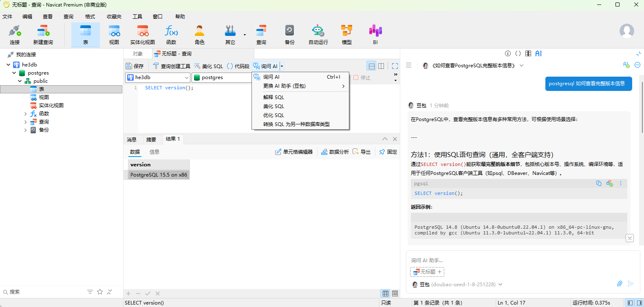The image size is (644, 307).
Task: Select 转换 SQL 为另一种数据库类型 menu item
Action: point(300,124)
